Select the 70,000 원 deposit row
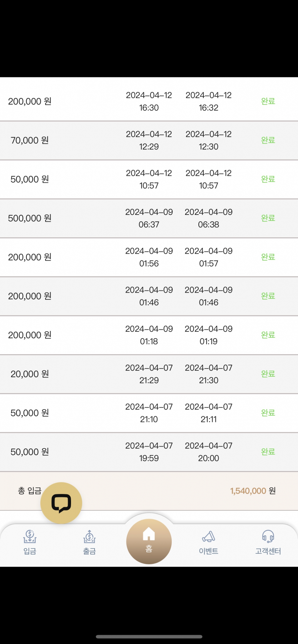 point(30,140)
